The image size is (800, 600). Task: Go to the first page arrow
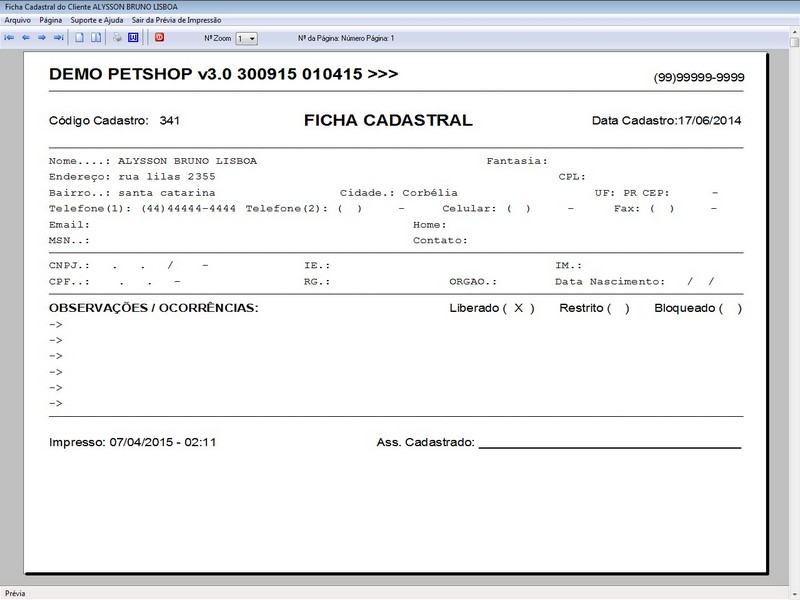click(x=10, y=38)
